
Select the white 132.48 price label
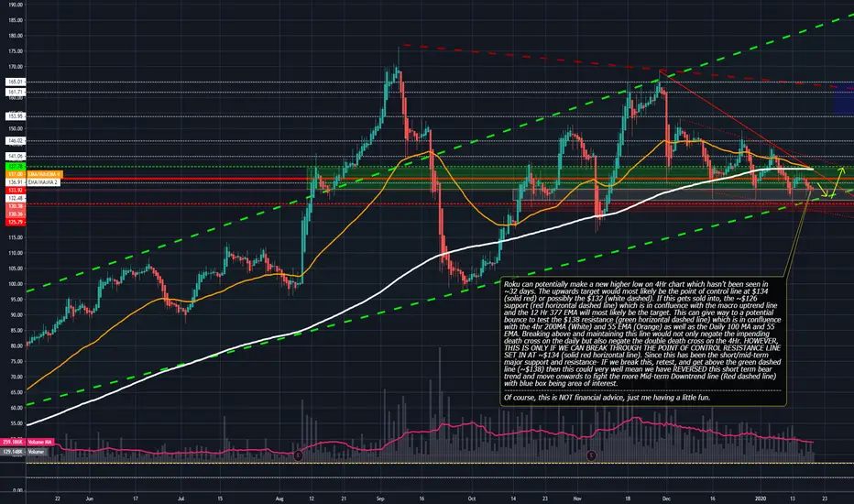point(16,198)
